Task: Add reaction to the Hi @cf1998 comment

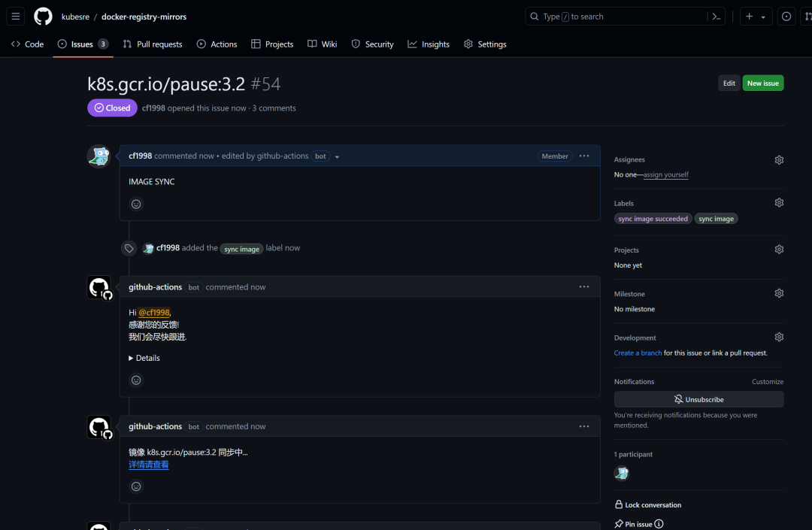Action: click(x=136, y=380)
